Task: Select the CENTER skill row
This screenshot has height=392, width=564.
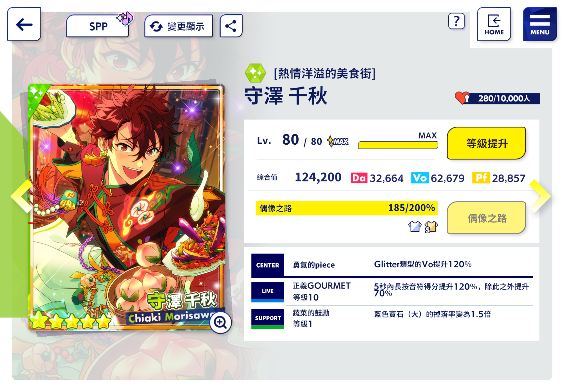Action: click(392, 265)
